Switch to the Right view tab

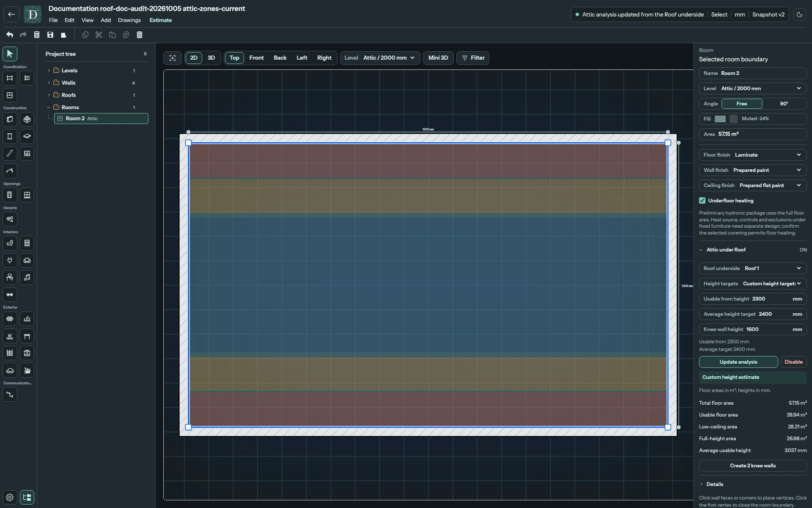coord(324,58)
